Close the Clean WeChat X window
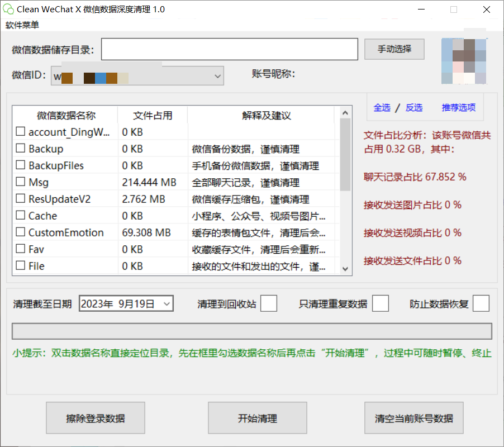The image size is (504, 447). point(487,9)
